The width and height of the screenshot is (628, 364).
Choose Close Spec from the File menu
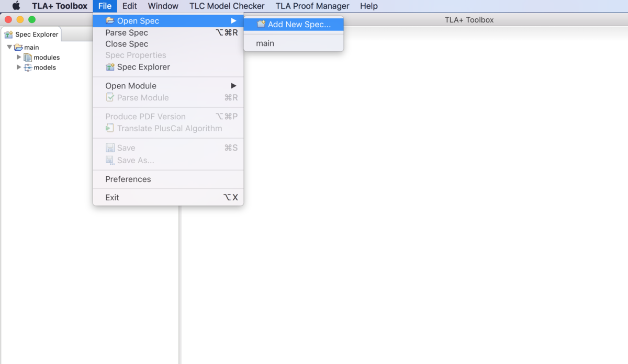click(x=168, y=44)
